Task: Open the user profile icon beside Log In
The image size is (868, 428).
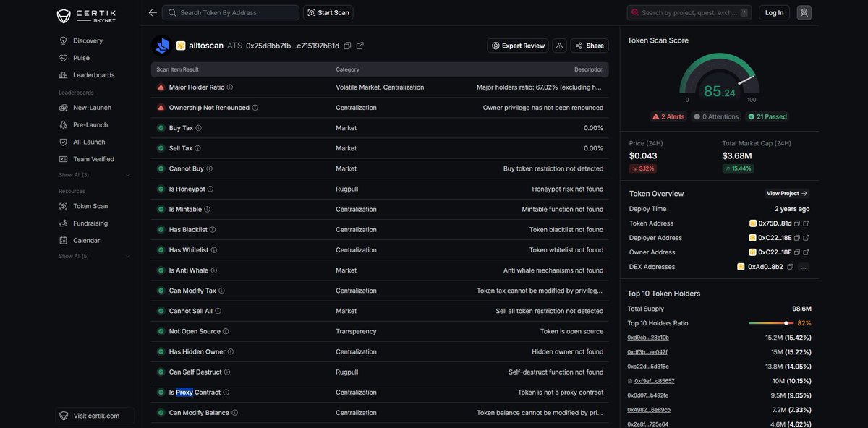Action: pyautogui.click(x=804, y=12)
